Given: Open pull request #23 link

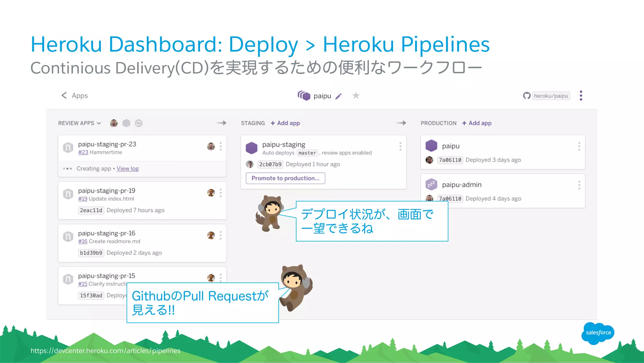Looking at the screenshot, I should click(x=83, y=152).
